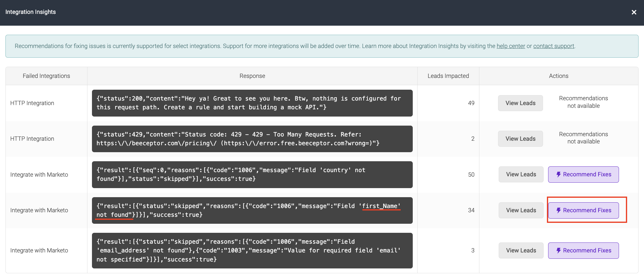View Leads for Marketo 'country' error row
The height and width of the screenshot is (279, 644).
521,174
